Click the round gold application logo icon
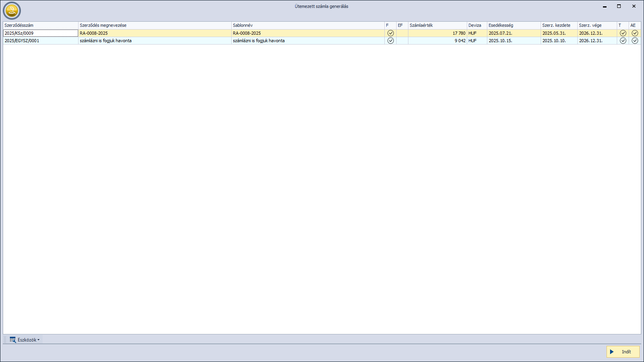 12,11
